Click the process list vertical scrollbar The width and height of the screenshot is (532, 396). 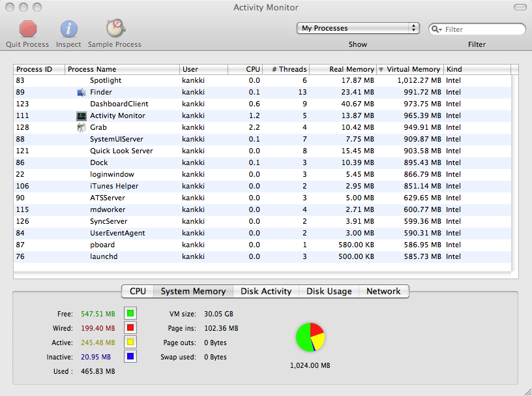[x=514, y=173]
